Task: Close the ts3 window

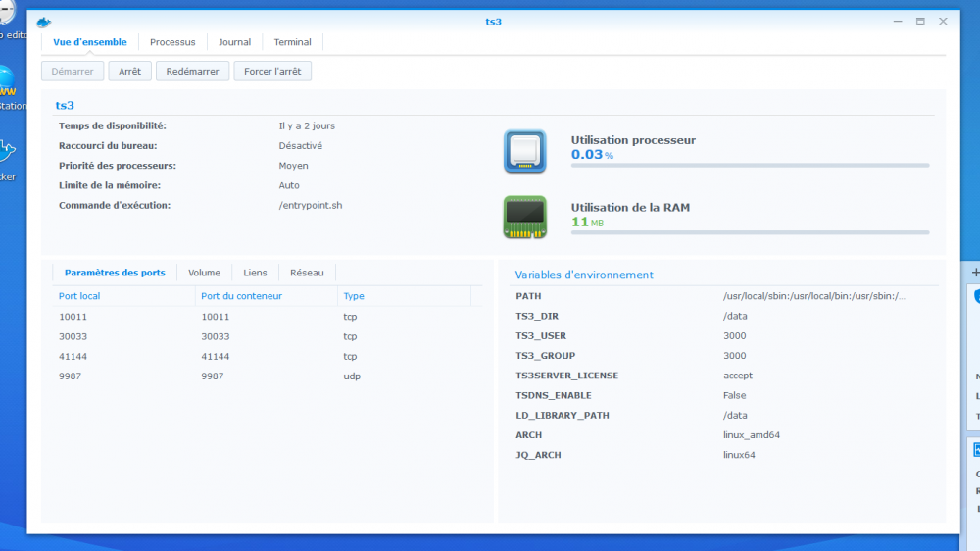Action: click(x=943, y=22)
